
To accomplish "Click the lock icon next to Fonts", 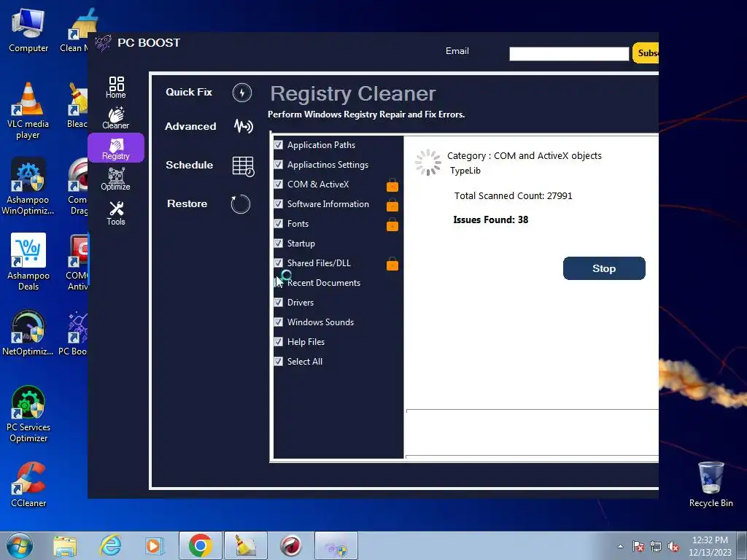I will (392, 225).
